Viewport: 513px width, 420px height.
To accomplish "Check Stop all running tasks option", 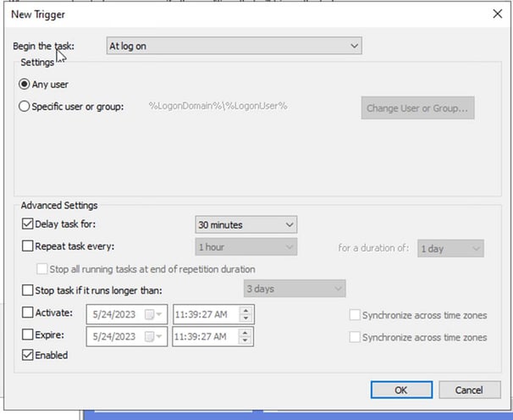I will pos(41,269).
